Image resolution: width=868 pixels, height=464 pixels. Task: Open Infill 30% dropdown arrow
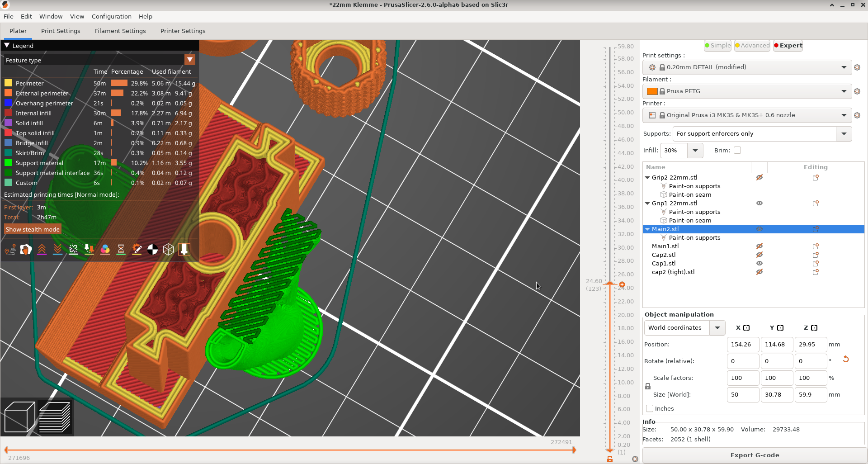pyautogui.click(x=695, y=151)
